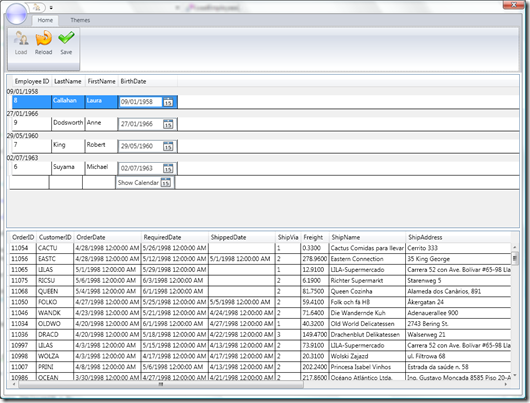Screen dimensions: 530x403
Task: Click the quick access toolbar load icon
Action: tap(37, 7)
